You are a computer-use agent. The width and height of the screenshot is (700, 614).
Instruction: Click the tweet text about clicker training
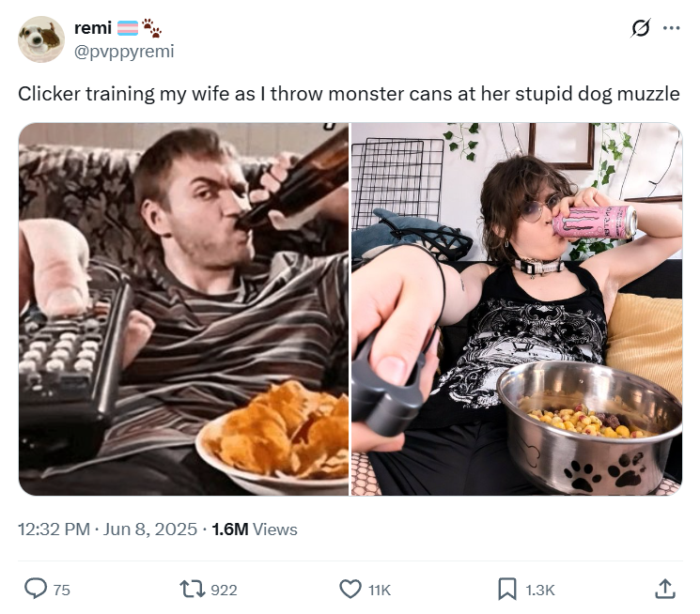349,94
